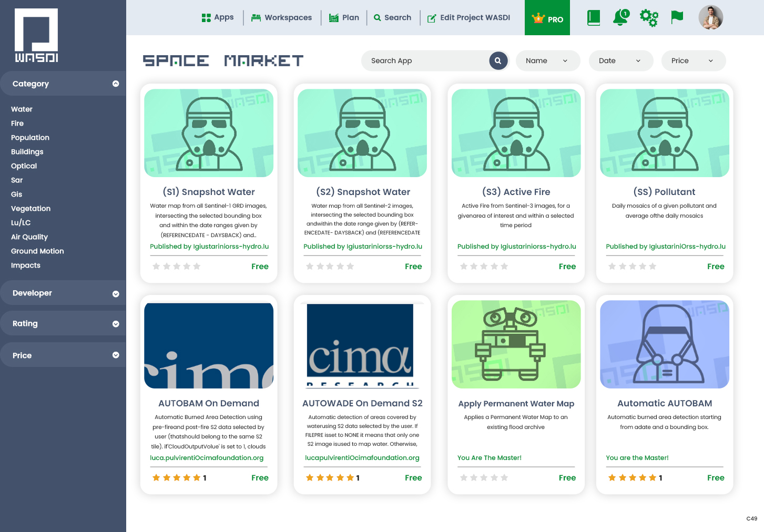Click the Free price on Automatic AUTOBAM
764x532 pixels.
click(716, 478)
